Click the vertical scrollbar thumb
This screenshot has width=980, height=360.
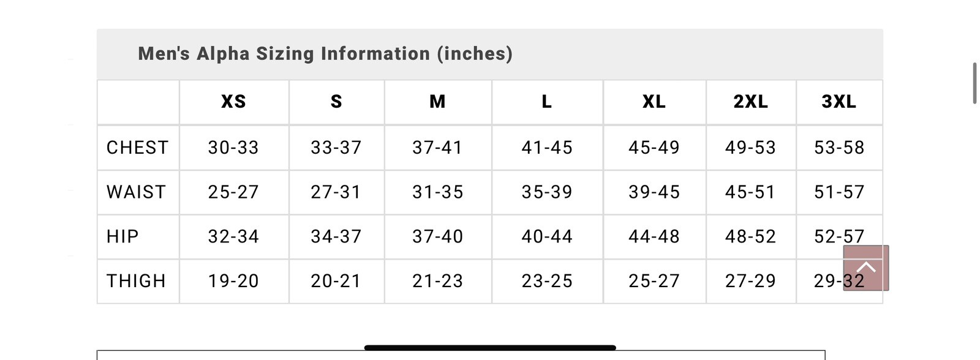pyautogui.click(x=974, y=83)
